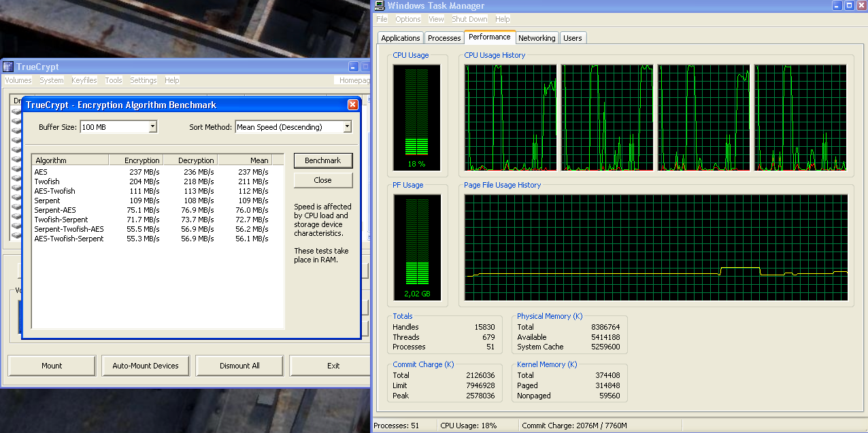Select the Performance tab
This screenshot has height=433, width=868.
[490, 37]
